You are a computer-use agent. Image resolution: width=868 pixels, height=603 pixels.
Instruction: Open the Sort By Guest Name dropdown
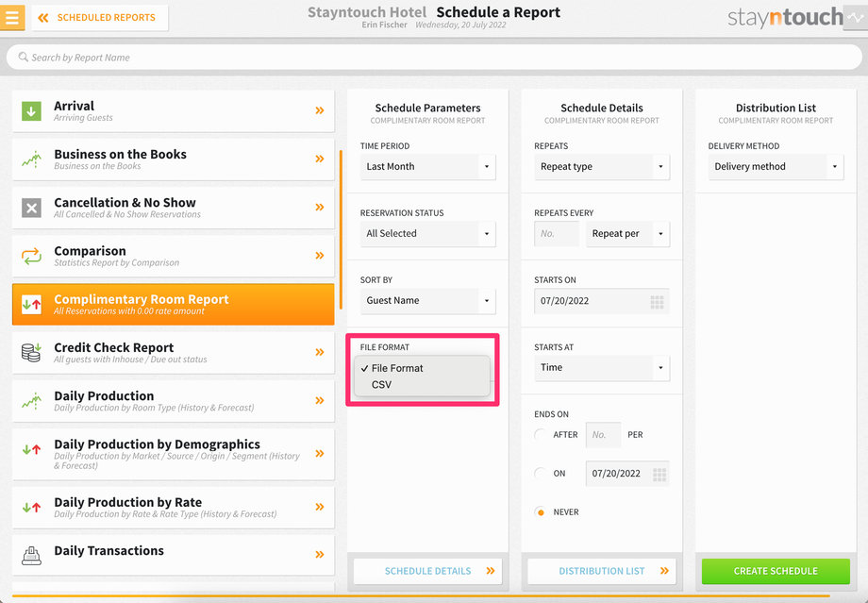tap(428, 301)
